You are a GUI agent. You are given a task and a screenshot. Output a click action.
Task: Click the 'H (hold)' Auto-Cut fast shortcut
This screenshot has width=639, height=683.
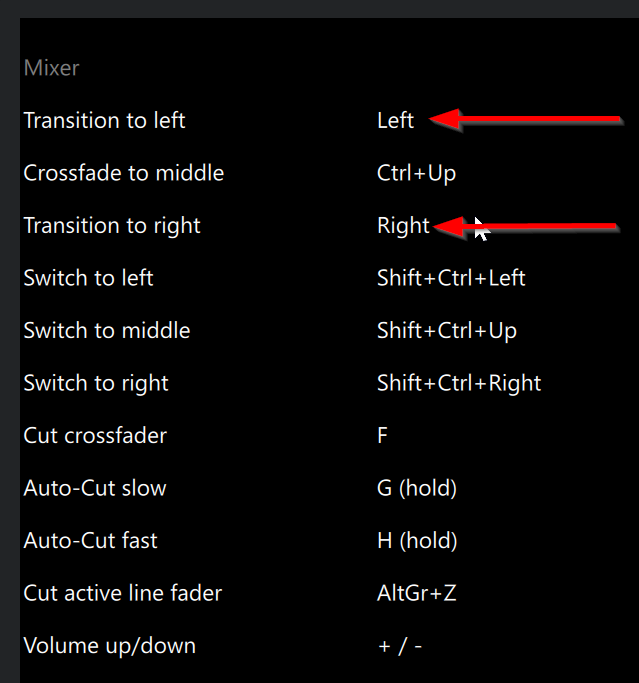tap(417, 541)
